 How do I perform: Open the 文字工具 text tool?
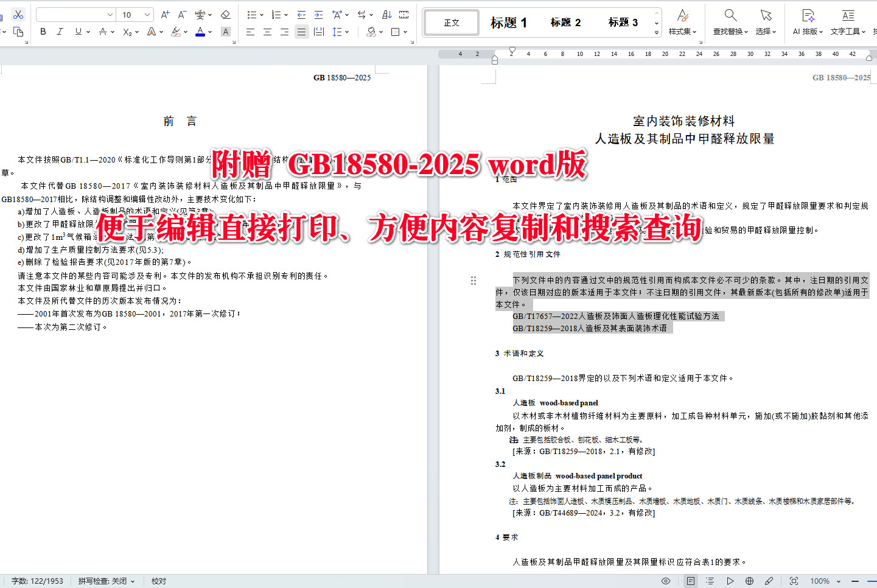pos(847,22)
